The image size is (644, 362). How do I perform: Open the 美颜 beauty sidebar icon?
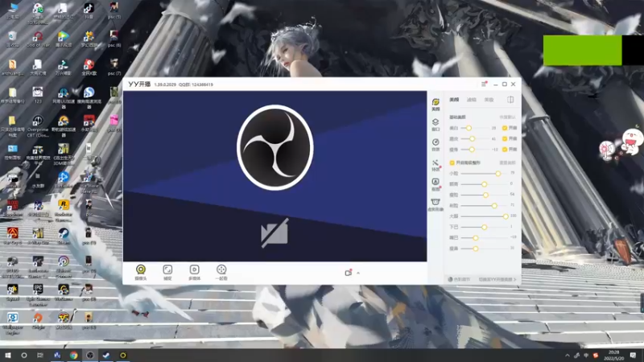pos(436,105)
